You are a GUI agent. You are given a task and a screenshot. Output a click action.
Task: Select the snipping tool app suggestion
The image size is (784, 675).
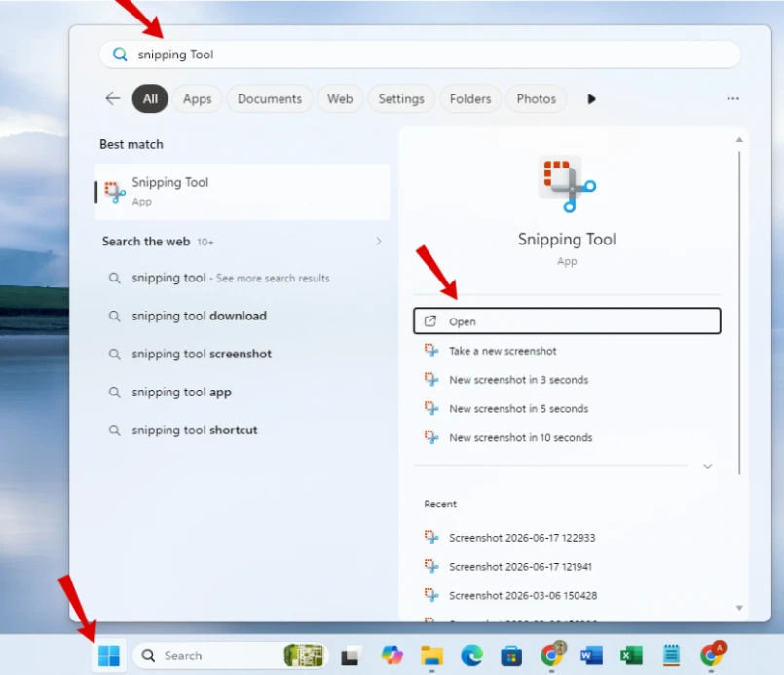tap(242, 392)
